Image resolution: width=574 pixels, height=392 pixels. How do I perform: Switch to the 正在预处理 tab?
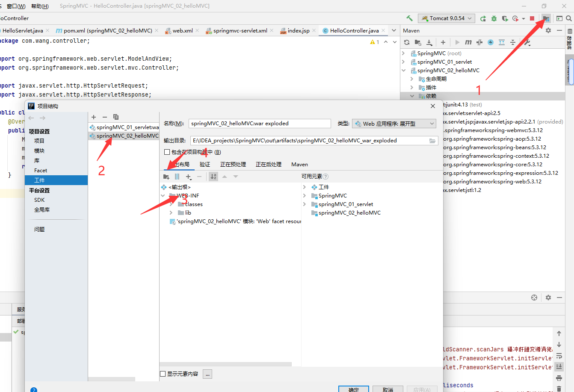tap(233, 165)
